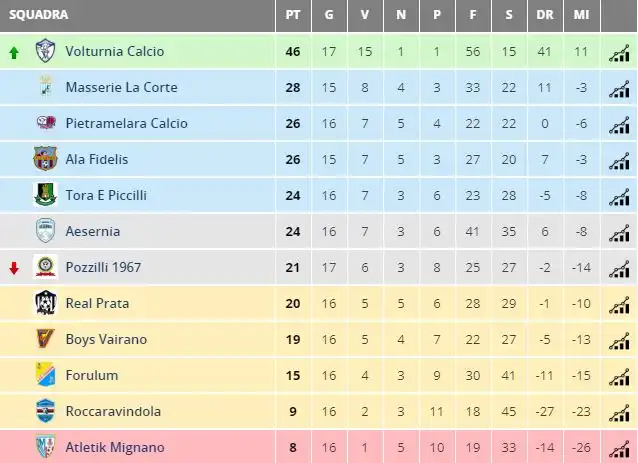Image resolution: width=638 pixels, height=463 pixels.
Task: Click Volturnia Calcio team crest
Action: click(x=45, y=50)
